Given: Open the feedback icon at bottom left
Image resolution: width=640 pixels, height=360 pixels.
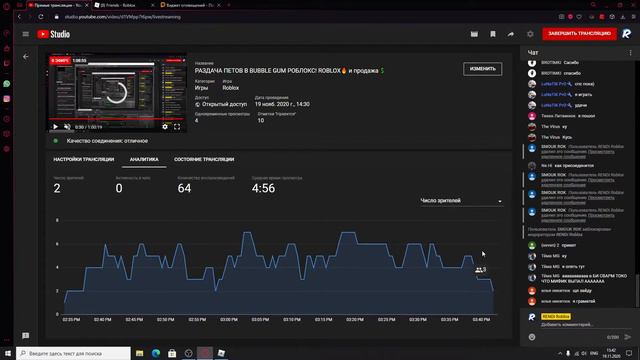Looking at the screenshot, I should click(26, 336).
